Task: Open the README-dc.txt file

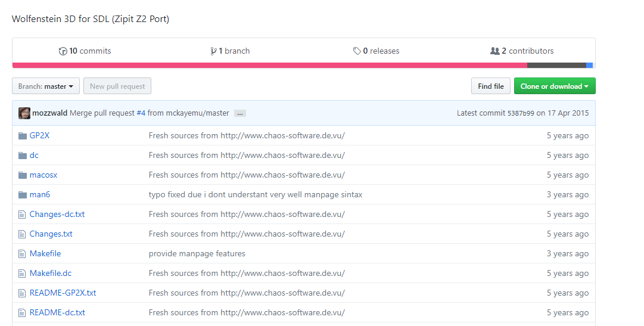Action: click(x=58, y=313)
